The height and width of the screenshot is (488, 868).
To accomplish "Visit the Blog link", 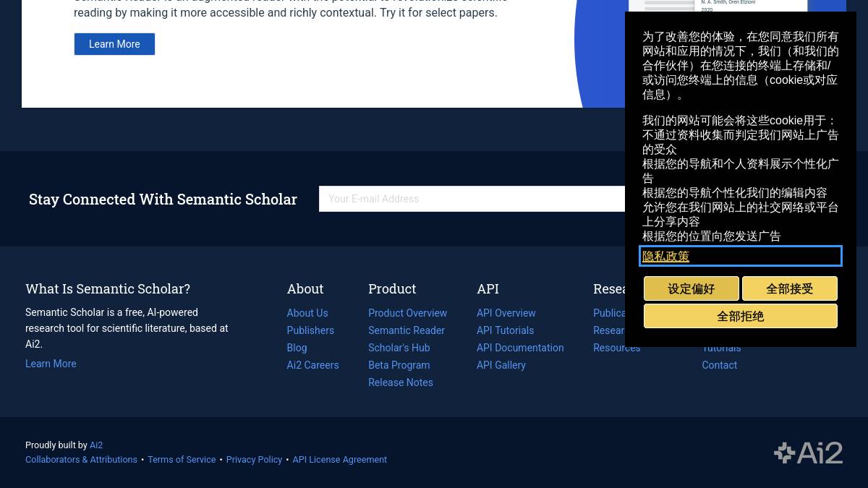I will click(x=297, y=348).
